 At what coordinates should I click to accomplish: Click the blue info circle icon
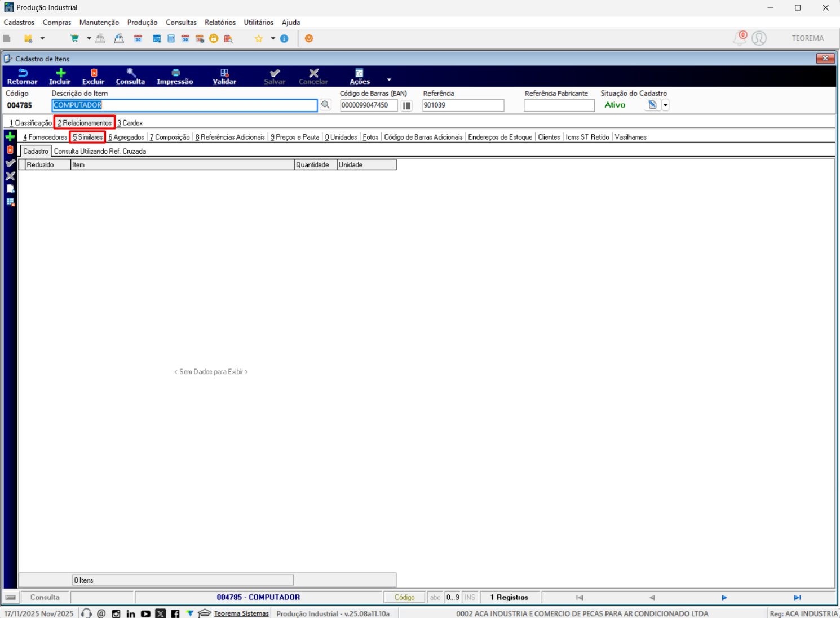[284, 38]
